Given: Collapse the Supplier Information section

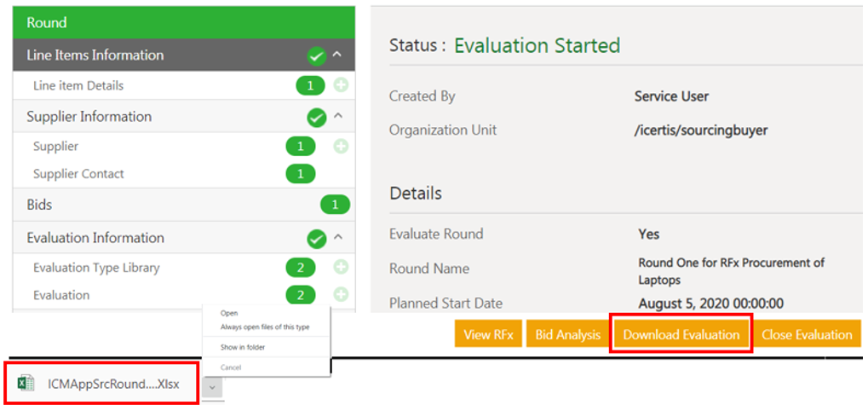Looking at the screenshot, I should 337,117.
